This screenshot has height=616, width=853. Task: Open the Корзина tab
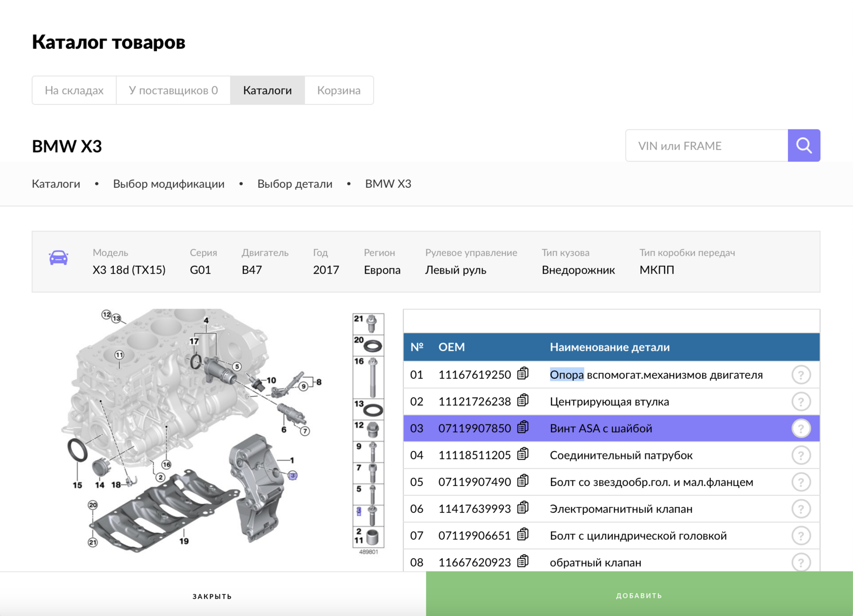pyautogui.click(x=339, y=90)
